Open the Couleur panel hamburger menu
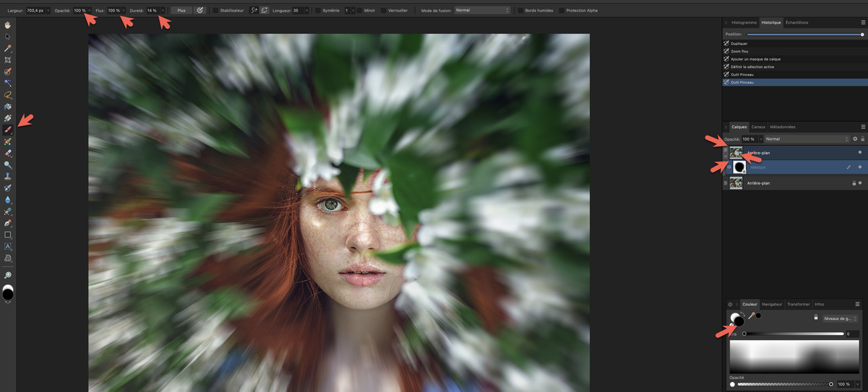The height and width of the screenshot is (392, 868). 857,305
